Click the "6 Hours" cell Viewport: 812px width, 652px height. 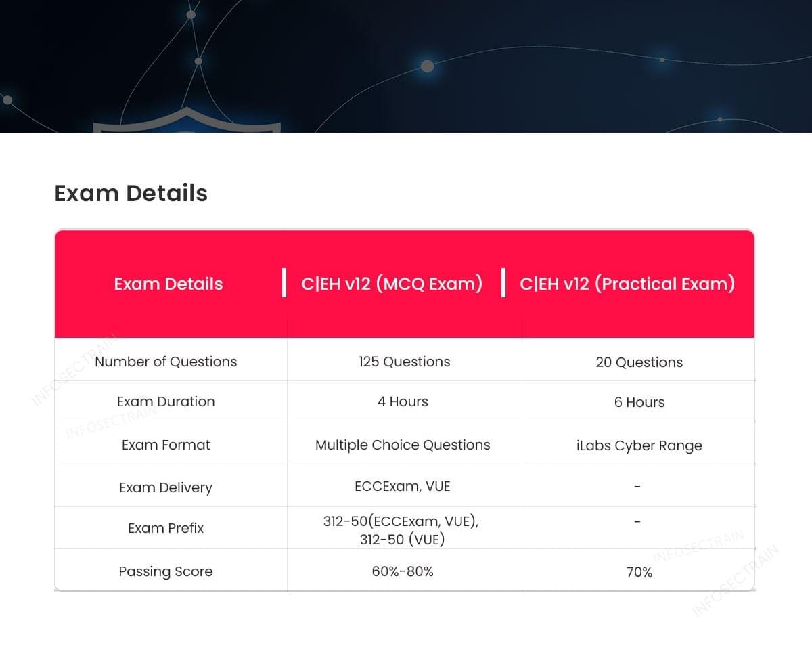point(639,402)
